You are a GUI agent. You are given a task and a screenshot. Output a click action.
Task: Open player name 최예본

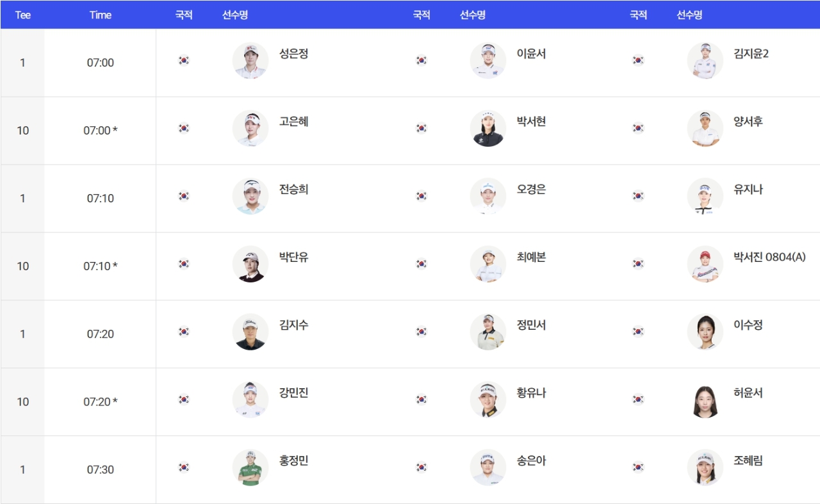pyautogui.click(x=531, y=257)
